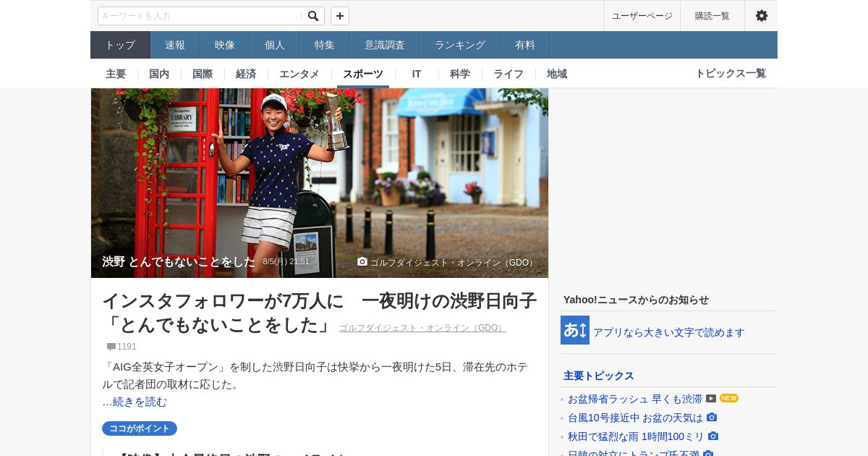868x456 pixels.
Task: Click …続きを読む link
Action: 135,402
